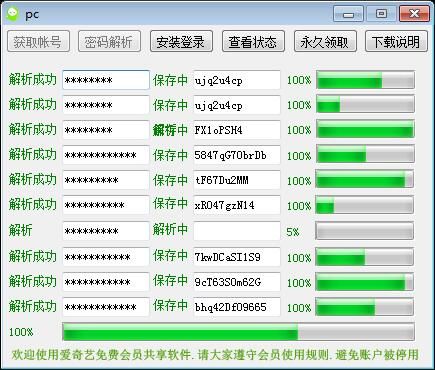This screenshot has width=435, height=370.
Task: Minimize the pc window
Action: [348, 14]
